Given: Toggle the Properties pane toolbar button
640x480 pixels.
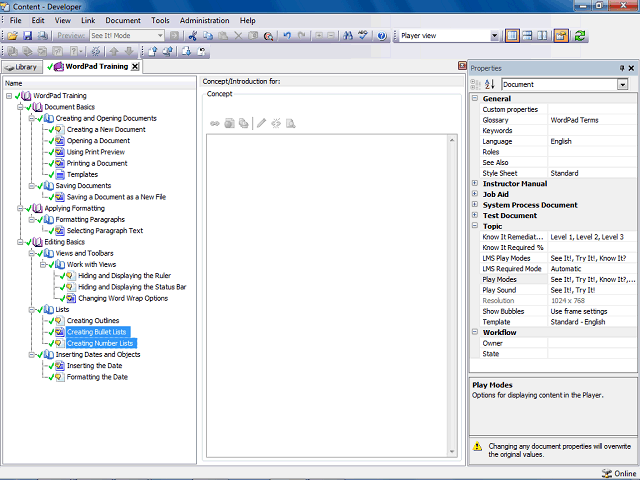Looking at the screenshot, I should tap(561, 36).
